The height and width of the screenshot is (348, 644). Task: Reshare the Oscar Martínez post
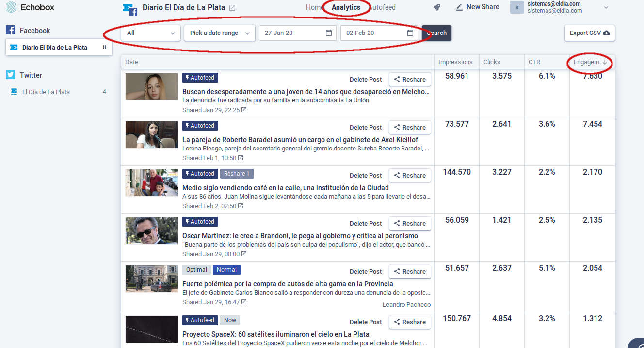410,223
